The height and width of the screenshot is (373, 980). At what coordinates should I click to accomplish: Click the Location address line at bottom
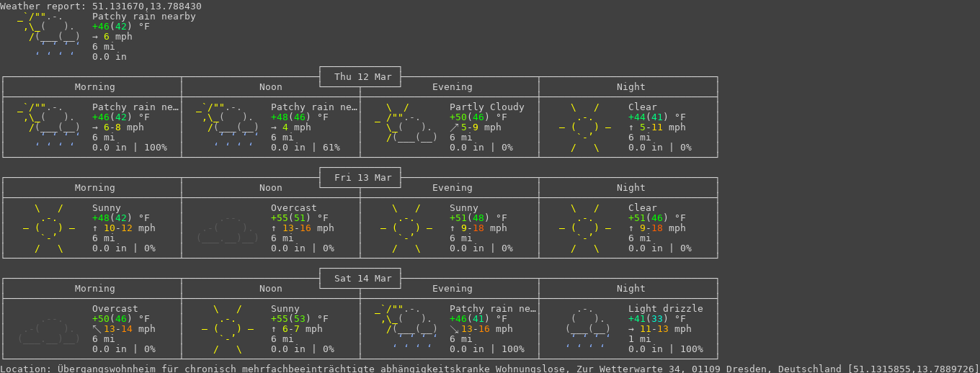(490, 368)
